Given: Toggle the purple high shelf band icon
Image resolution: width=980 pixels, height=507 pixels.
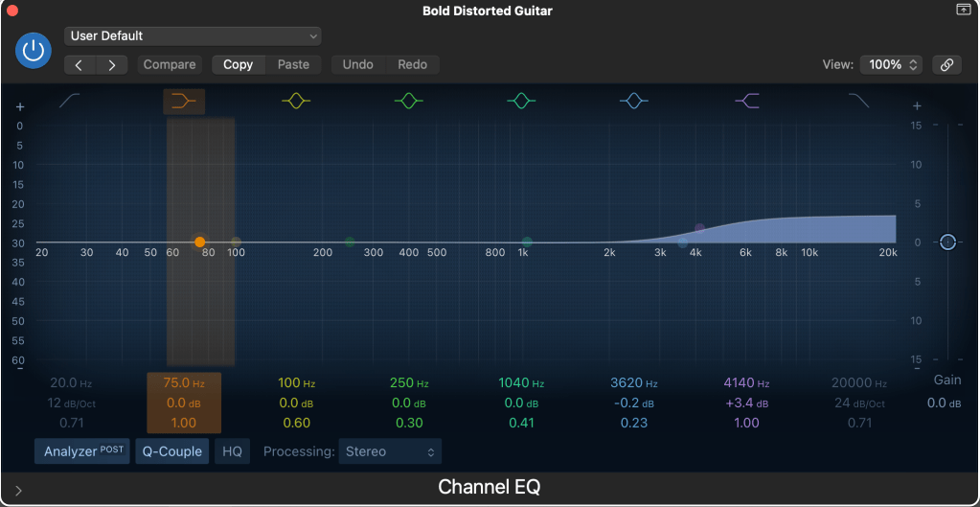Looking at the screenshot, I should click(747, 101).
